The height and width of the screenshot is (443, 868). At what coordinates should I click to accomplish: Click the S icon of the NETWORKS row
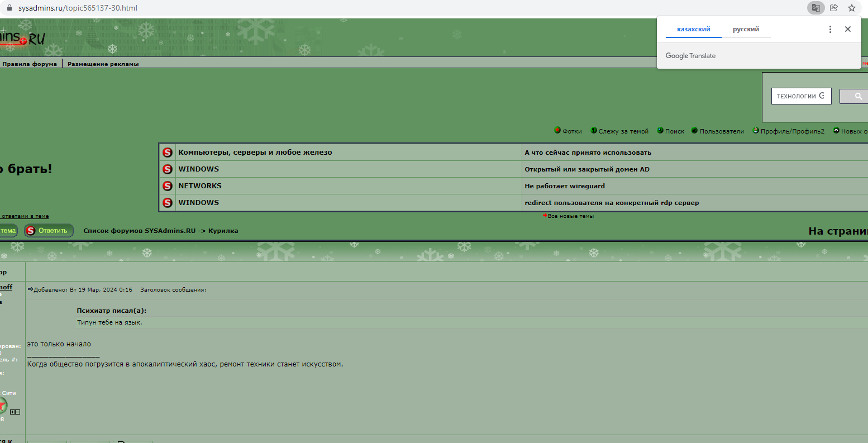click(167, 185)
